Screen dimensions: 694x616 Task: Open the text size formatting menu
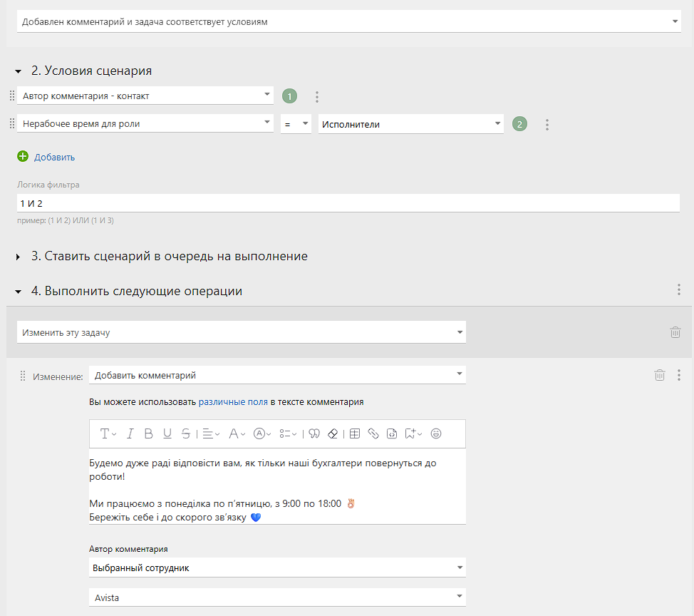[108, 433]
